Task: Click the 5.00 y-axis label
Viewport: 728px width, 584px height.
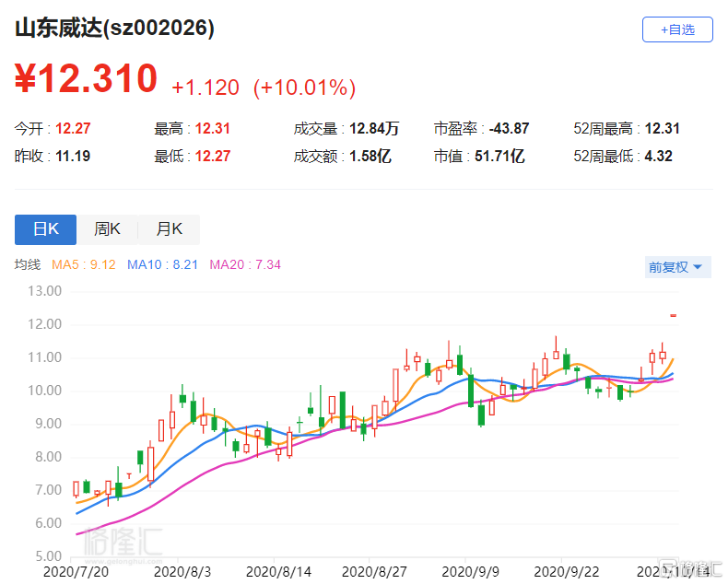Action: (x=48, y=556)
